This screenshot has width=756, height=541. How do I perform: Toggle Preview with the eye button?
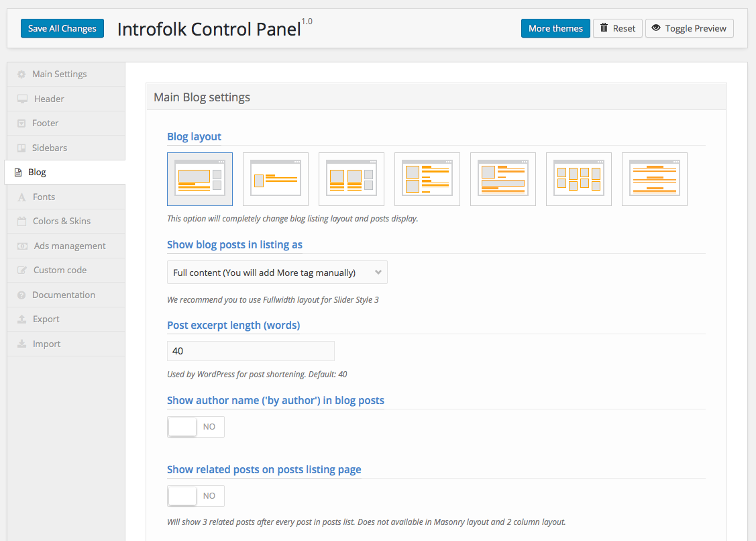[x=689, y=28]
